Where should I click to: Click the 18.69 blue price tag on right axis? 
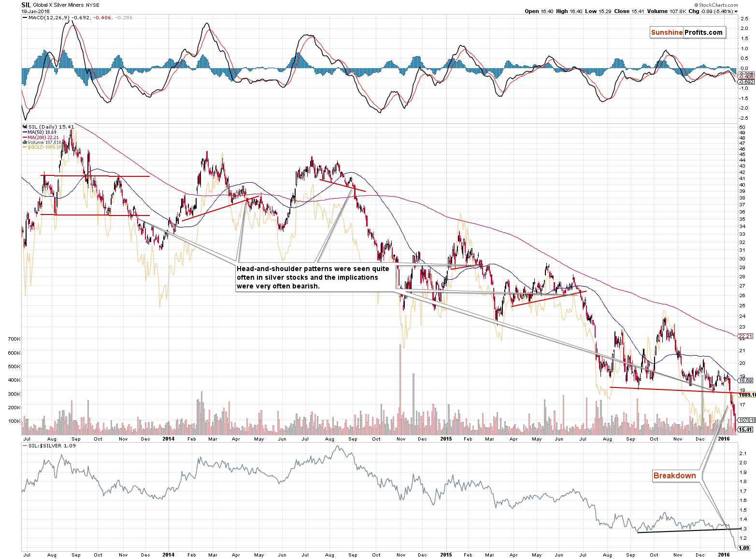tap(745, 380)
